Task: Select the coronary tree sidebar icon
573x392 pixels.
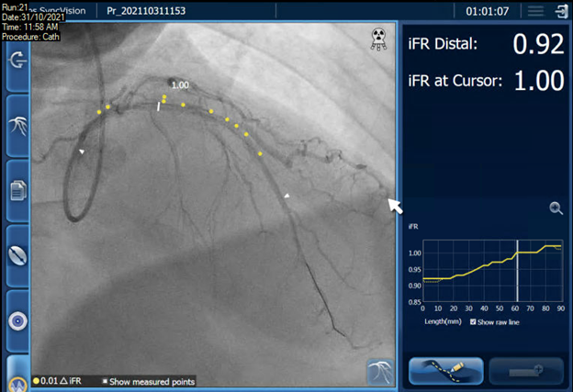Action: (17, 126)
